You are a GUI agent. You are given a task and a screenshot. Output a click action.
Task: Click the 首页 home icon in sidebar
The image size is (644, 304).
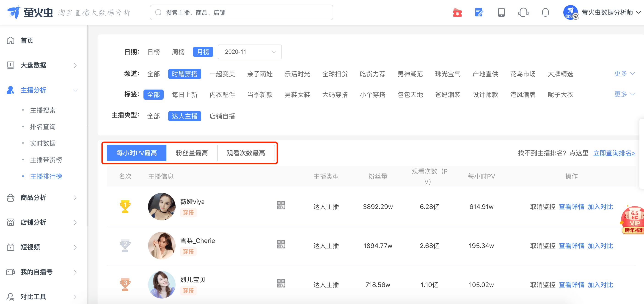(x=11, y=40)
